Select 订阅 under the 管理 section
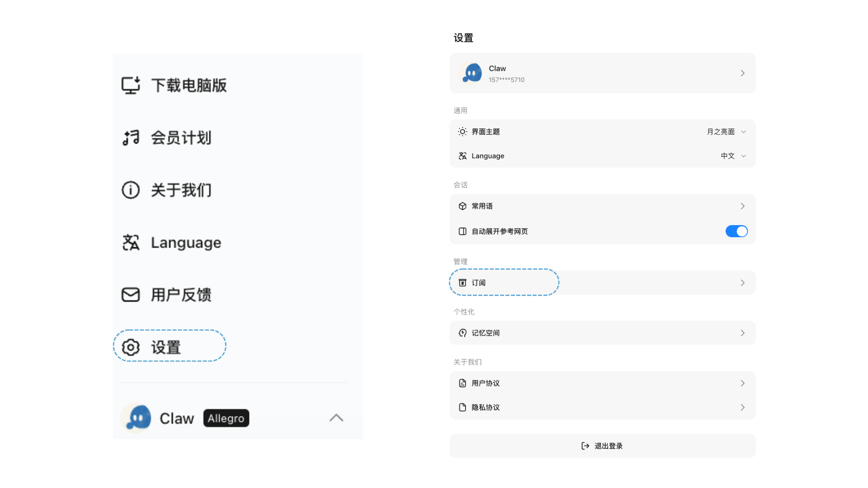Viewport: 868px width, 488px height. [504, 282]
